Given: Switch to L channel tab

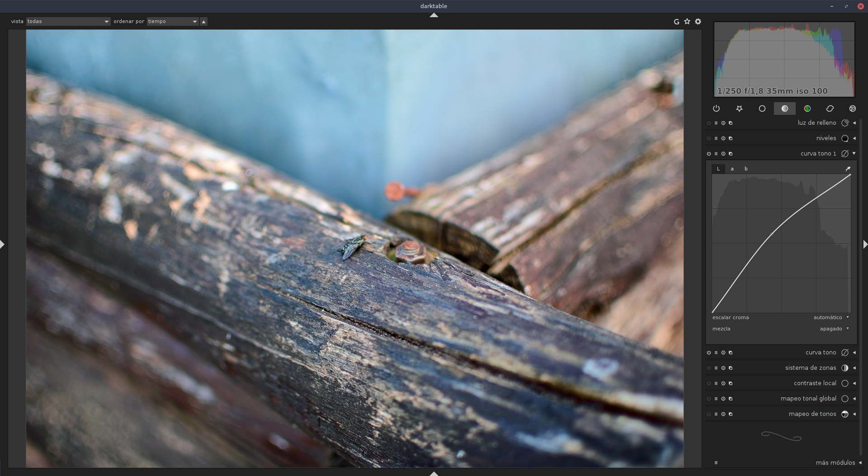Looking at the screenshot, I should (x=718, y=169).
